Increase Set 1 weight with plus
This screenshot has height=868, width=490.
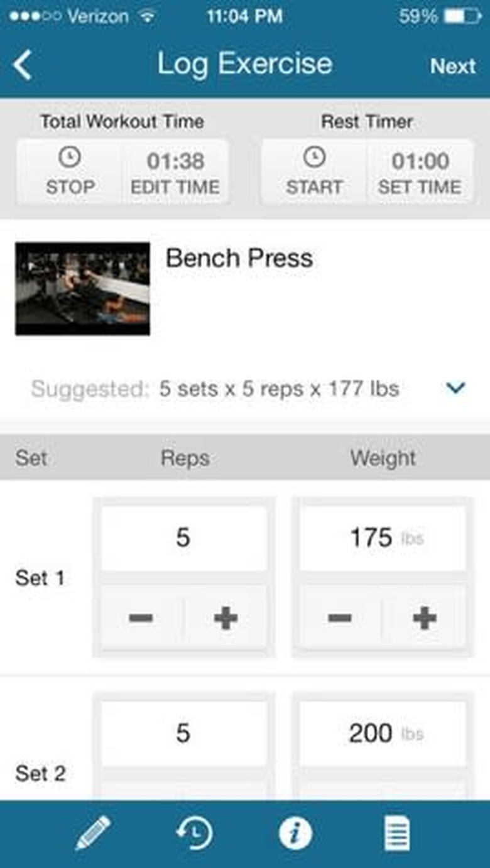coord(424,618)
